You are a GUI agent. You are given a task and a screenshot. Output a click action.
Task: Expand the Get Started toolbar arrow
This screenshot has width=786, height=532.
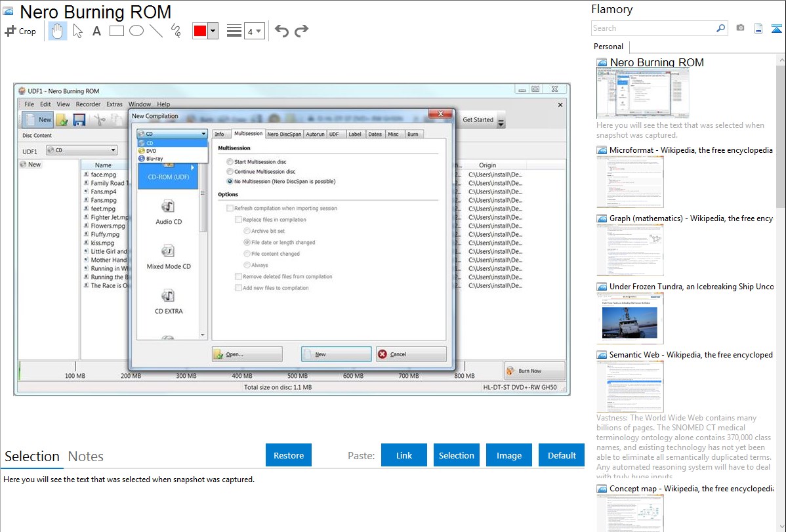[x=501, y=123]
